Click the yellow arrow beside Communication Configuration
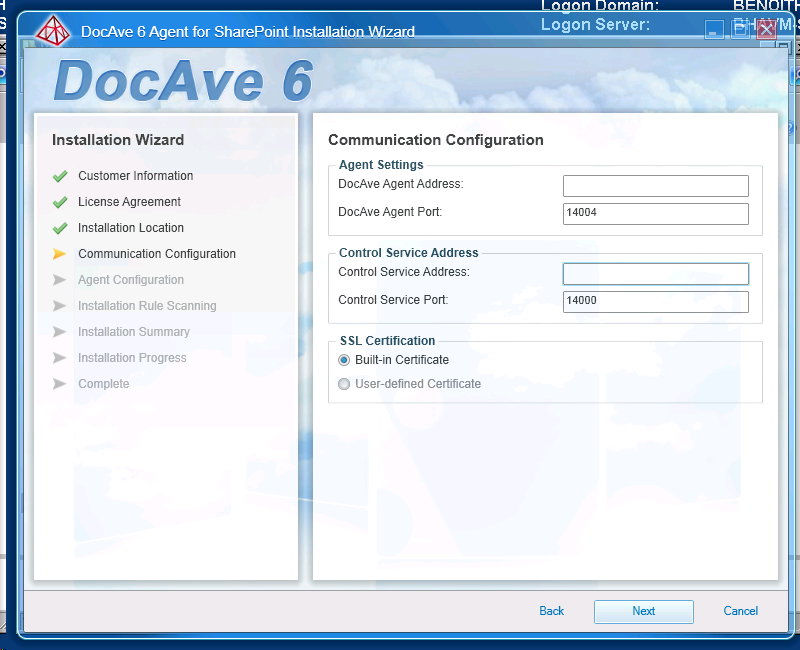This screenshot has width=800, height=650. [x=60, y=254]
